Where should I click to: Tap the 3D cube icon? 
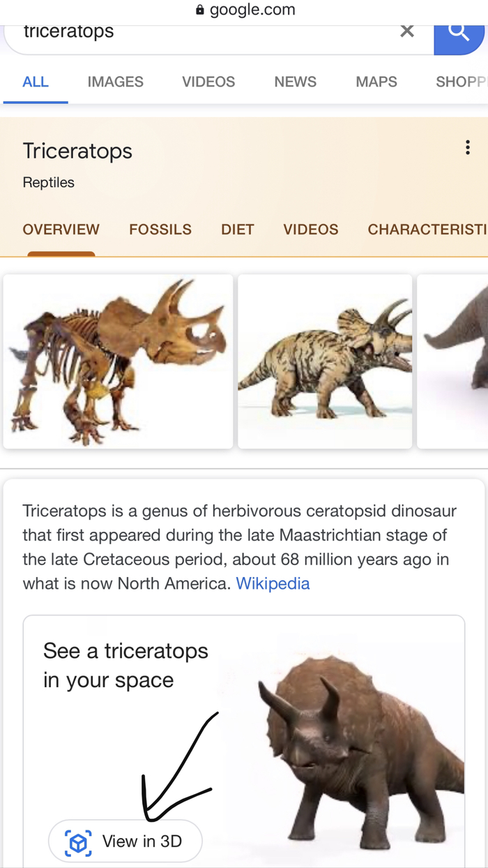pyautogui.click(x=78, y=842)
